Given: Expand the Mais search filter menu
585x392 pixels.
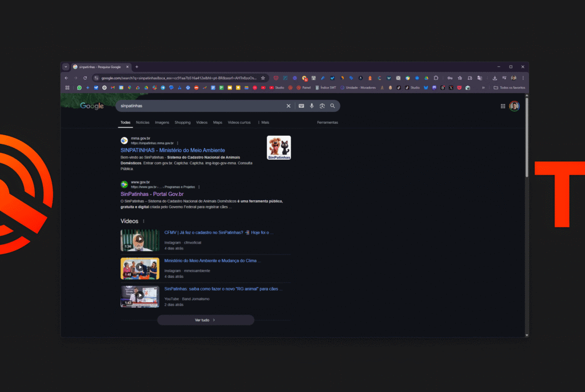Looking at the screenshot, I should pos(263,123).
